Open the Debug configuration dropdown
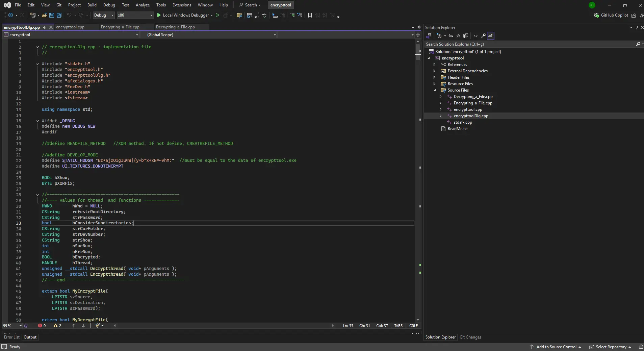Screen dimensions: 644x351 coord(104,15)
